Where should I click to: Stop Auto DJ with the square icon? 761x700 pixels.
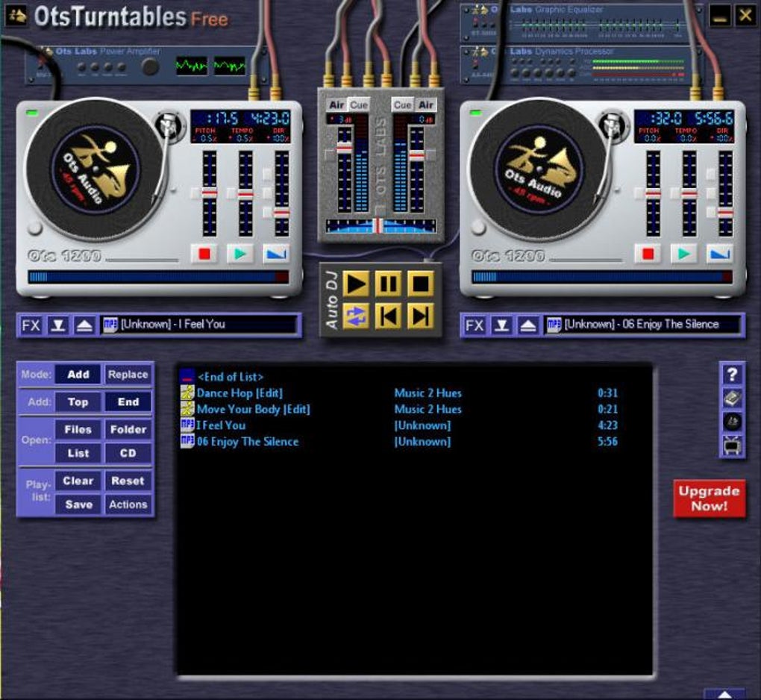point(420,284)
